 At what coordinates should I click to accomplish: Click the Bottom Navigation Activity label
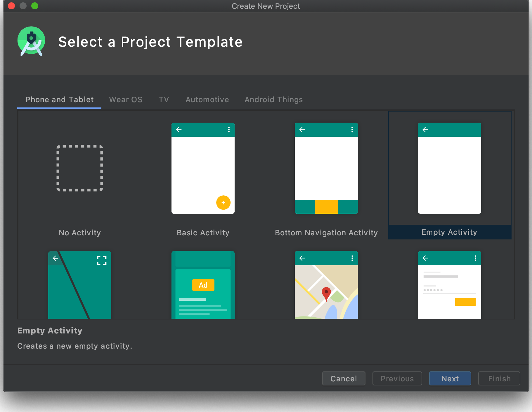(x=326, y=233)
